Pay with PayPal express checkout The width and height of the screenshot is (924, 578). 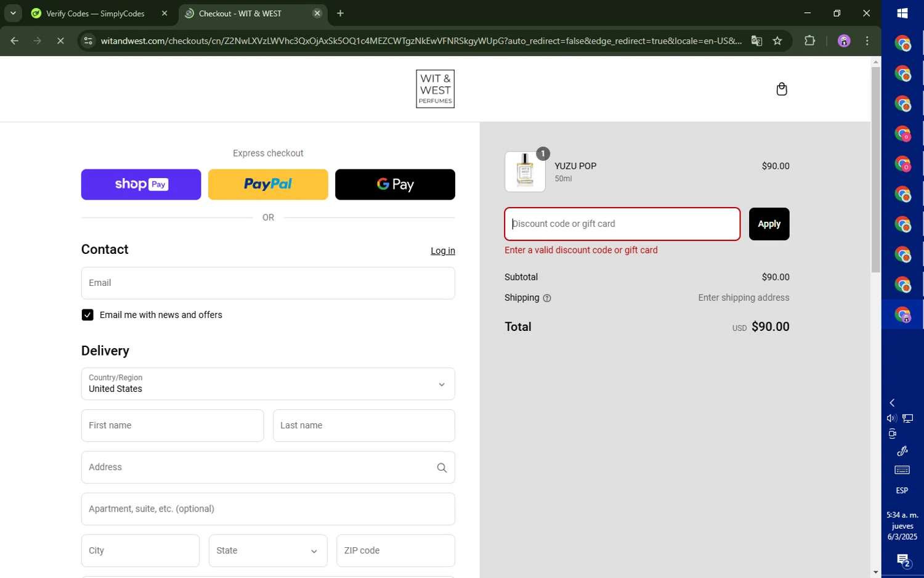(268, 184)
